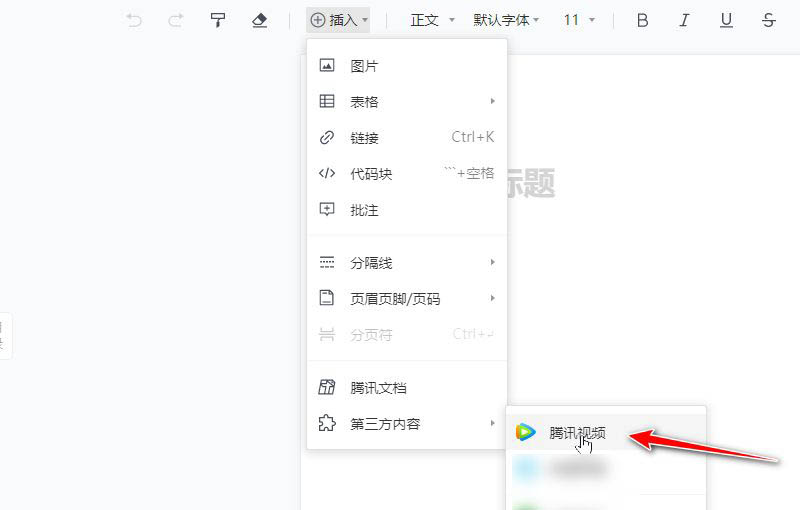
Task: Open the outline tab at left edge
Action: pyautogui.click(x=5, y=336)
